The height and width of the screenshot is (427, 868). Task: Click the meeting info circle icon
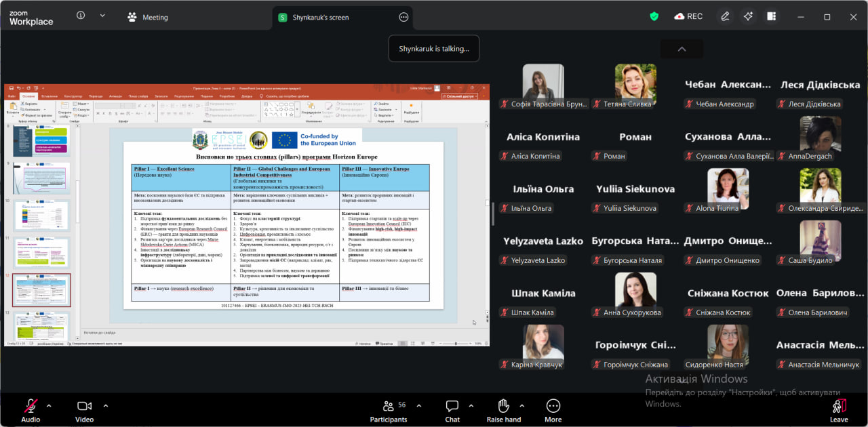point(81,15)
